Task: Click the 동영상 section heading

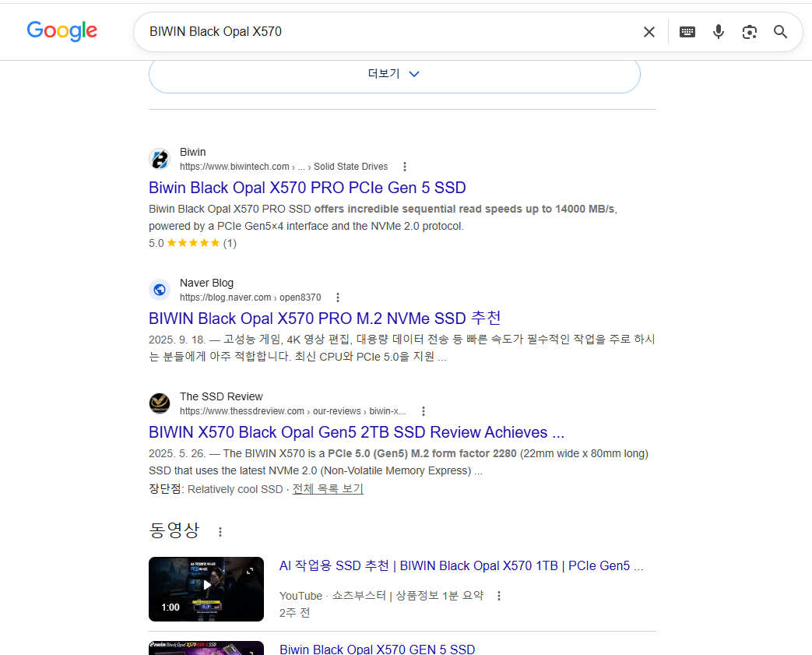Action: tap(174, 530)
